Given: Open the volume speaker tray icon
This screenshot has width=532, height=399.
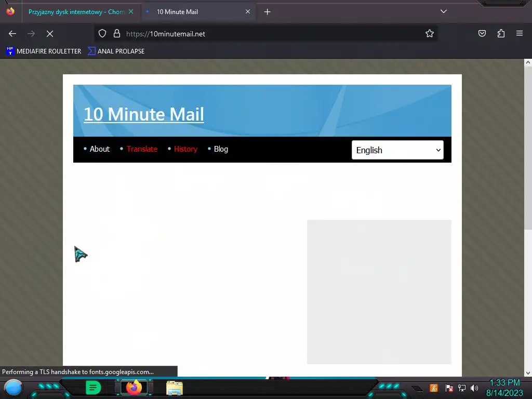Looking at the screenshot, I should [x=474, y=388].
